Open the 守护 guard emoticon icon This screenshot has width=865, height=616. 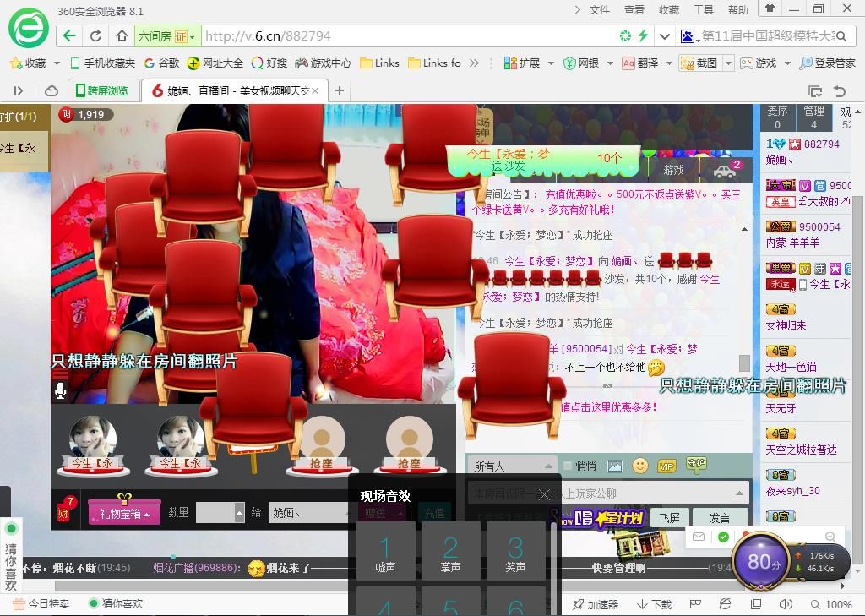pyautogui.click(x=697, y=464)
